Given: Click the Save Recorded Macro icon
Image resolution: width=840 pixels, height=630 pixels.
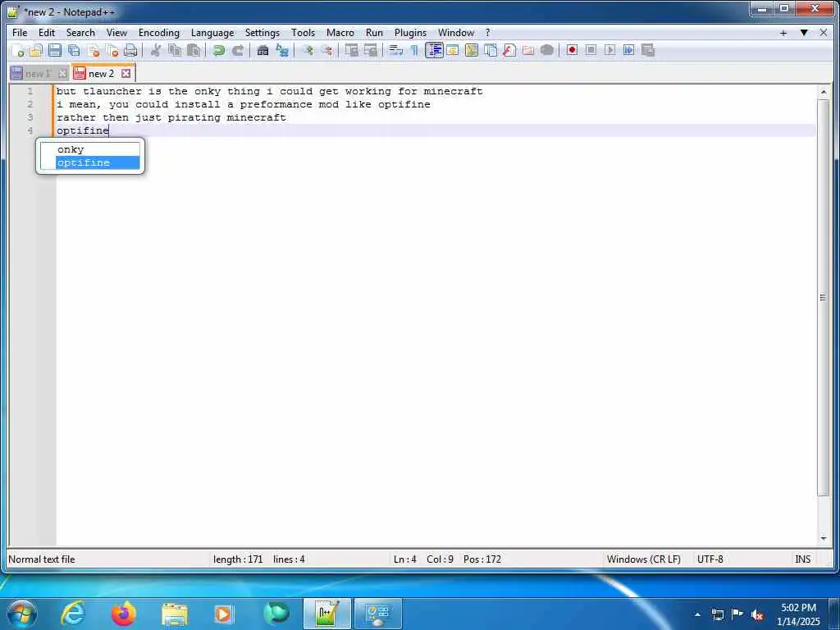Looking at the screenshot, I should pyautogui.click(x=648, y=50).
